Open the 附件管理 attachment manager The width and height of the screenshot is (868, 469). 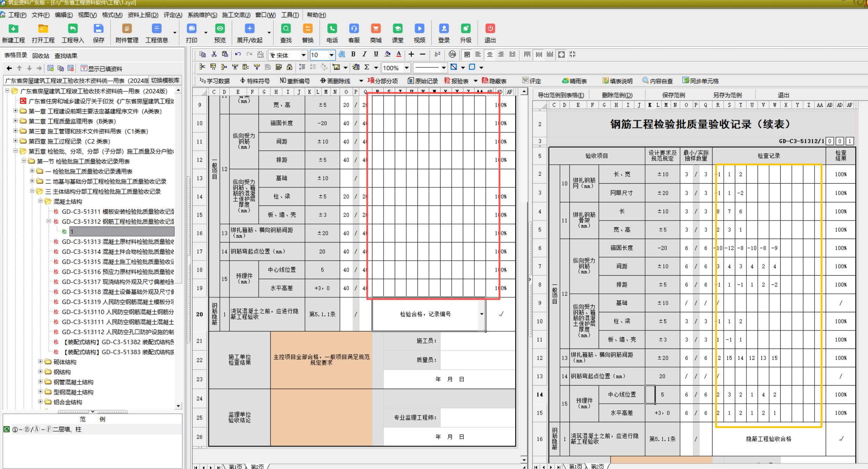(x=126, y=32)
